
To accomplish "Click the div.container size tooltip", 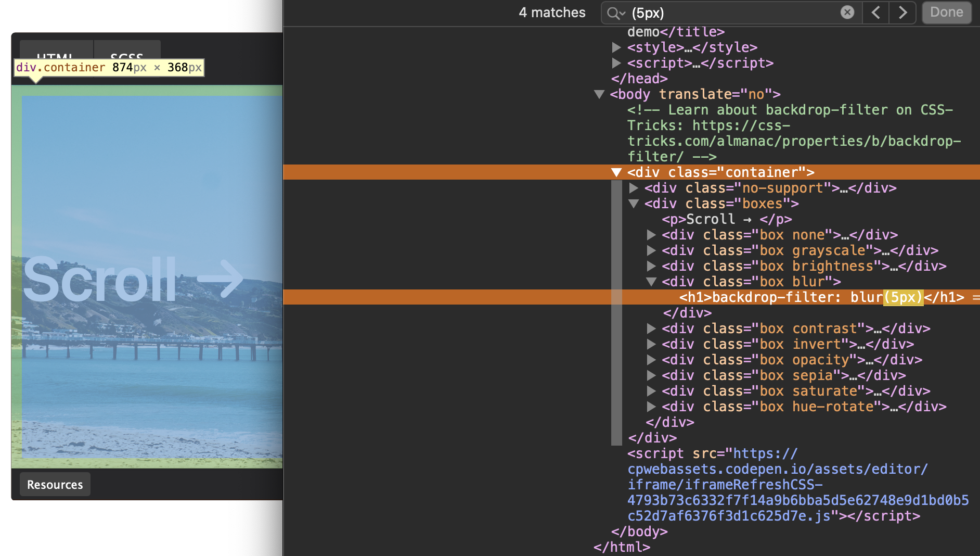I will [109, 68].
